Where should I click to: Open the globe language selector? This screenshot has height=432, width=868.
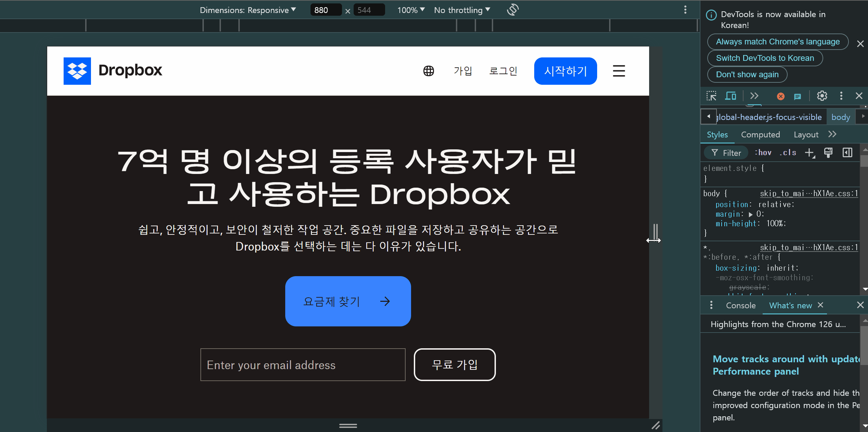click(x=429, y=71)
